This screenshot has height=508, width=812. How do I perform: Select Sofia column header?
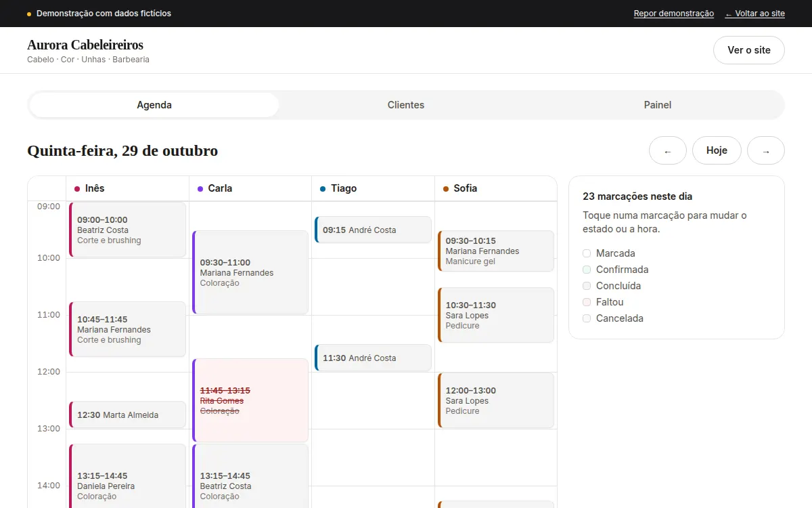pos(496,188)
